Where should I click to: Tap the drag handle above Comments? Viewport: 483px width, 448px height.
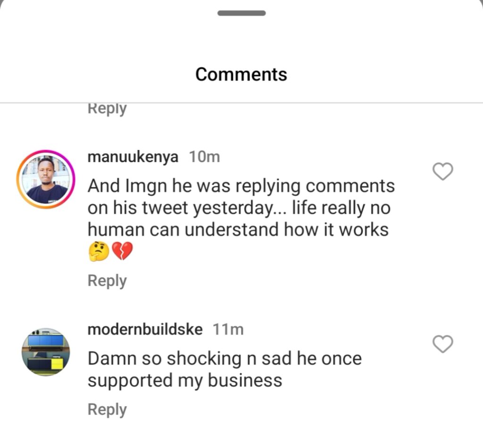tap(241, 13)
